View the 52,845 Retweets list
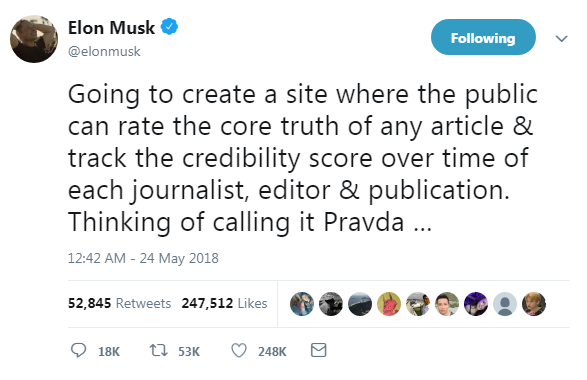The image size is (587, 380). 119,303
